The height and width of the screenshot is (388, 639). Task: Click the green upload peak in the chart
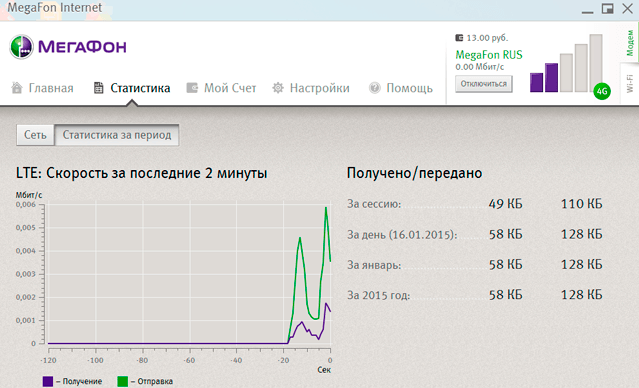click(x=326, y=208)
